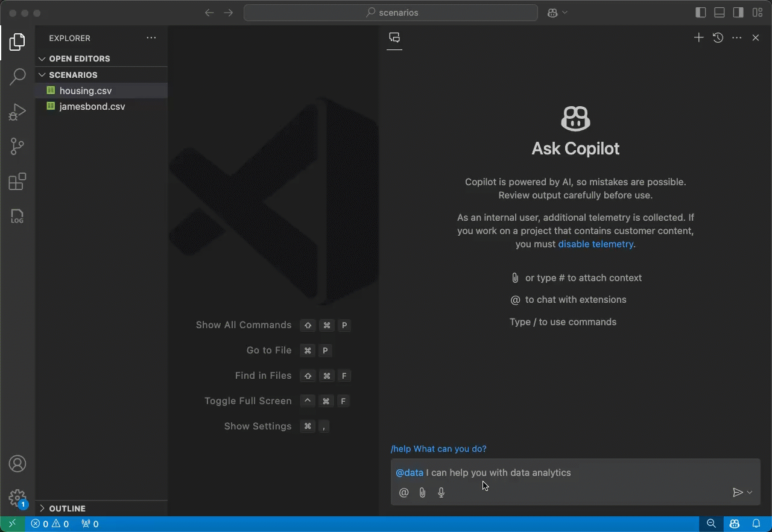Image resolution: width=772 pixels, height=532 pixels.
Task: Go forward with the right arrow
Action: (x=229, y=13)
